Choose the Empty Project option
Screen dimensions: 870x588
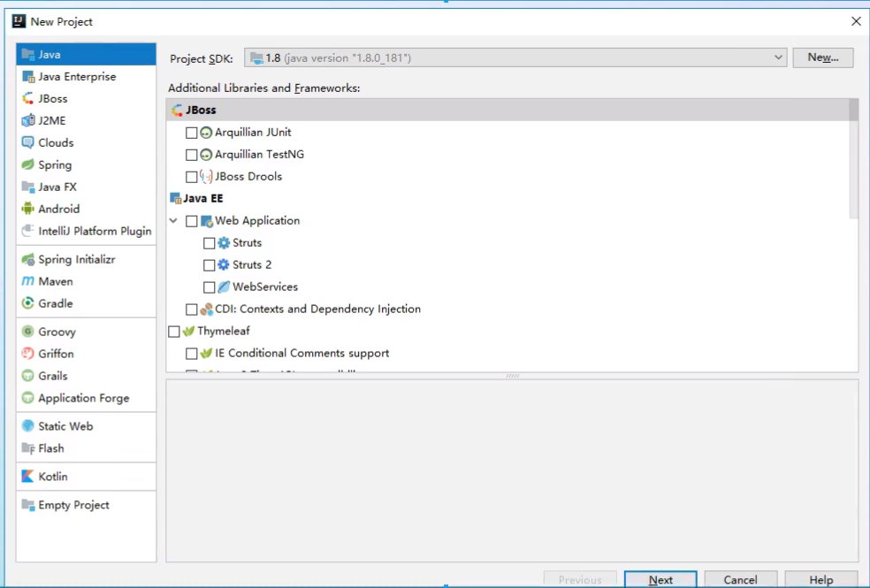pyautogui.click(x=86, y=505)
